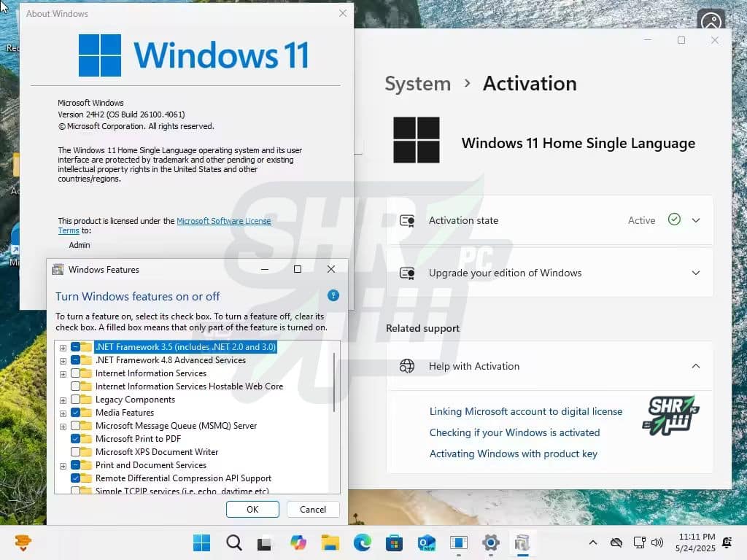This screenshot has height=560, width=747.
Task: Click the taskbar Search magnifier icon
Action: click(233, 542)
